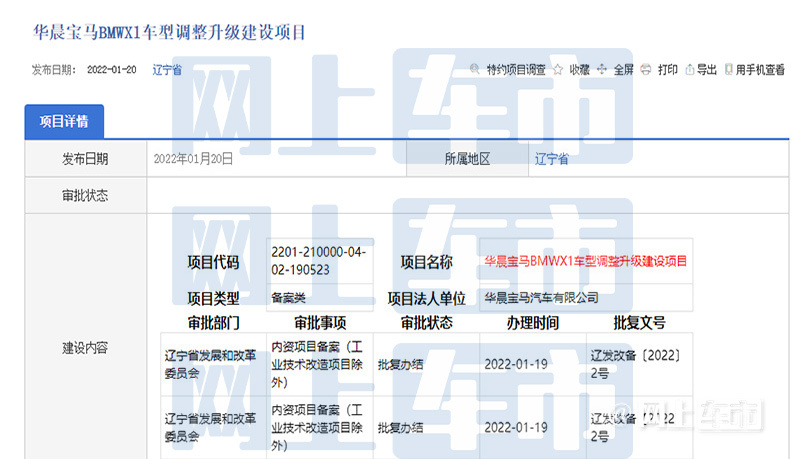Click the 项目名称 label
Image resolution: width=800 pixels, height=459 pixels.
pos(427,262)
